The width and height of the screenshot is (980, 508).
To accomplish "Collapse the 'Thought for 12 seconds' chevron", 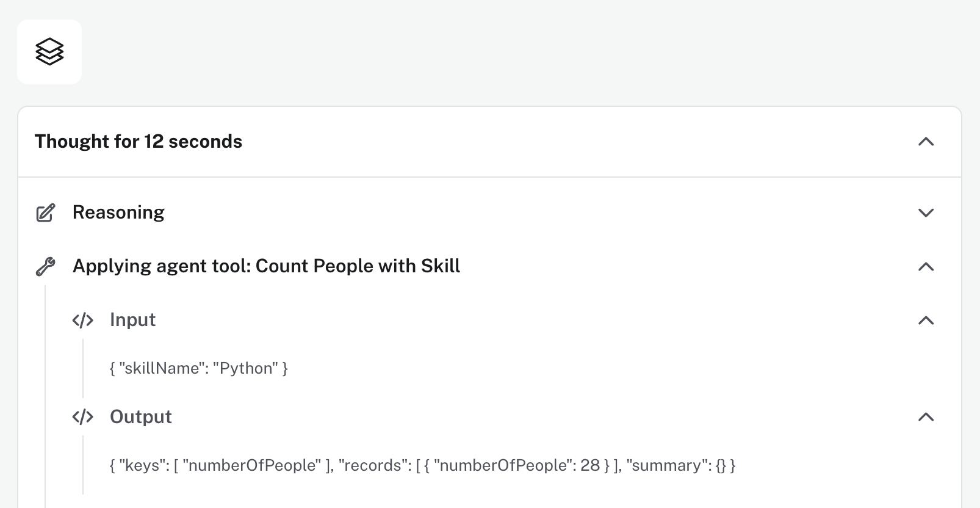I will coord(926,142).
